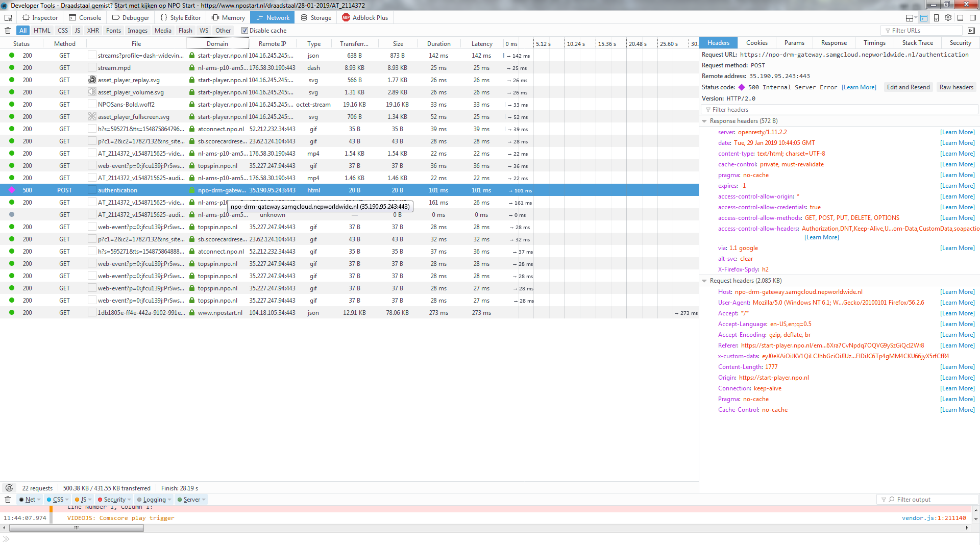Toggle the XHR request filter
The height and width of the screenshot is (545, 980).
93,31
